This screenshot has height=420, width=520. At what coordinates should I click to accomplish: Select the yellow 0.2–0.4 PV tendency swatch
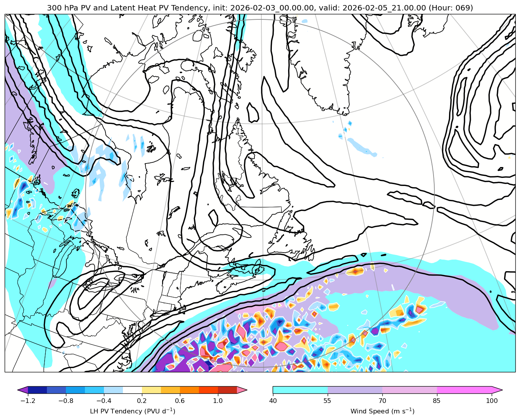coord(151,390)
